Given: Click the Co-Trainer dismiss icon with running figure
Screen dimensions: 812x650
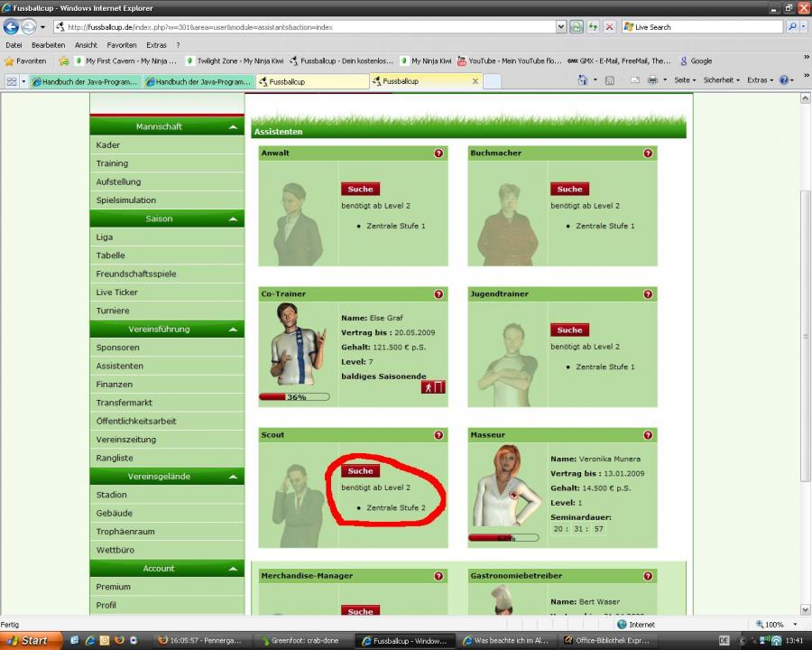Looking at the screenshot, I should [433, 387].
